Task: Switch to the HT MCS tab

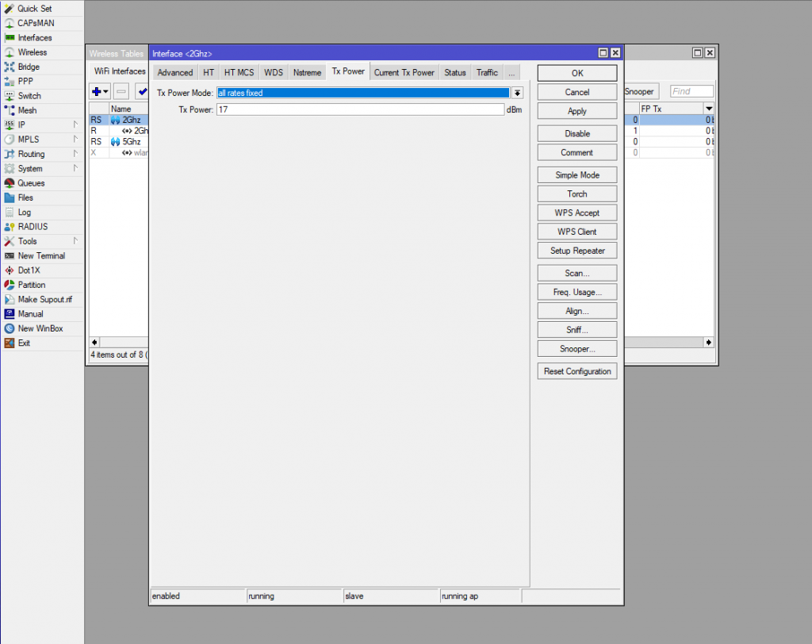Action: (x=239, y=72)
